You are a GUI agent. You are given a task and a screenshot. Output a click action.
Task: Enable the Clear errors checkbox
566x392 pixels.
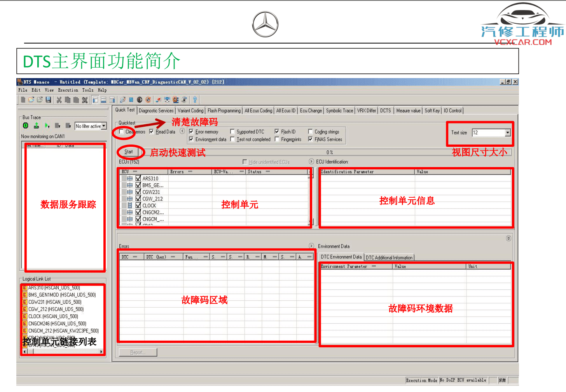coord(121,132)
